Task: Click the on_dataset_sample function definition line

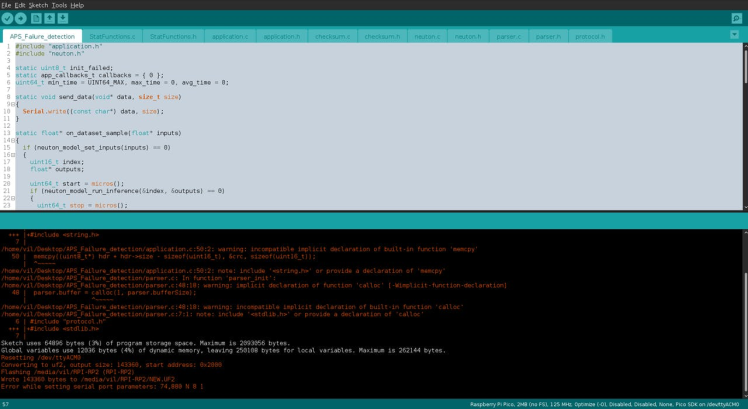Action: 98,133
